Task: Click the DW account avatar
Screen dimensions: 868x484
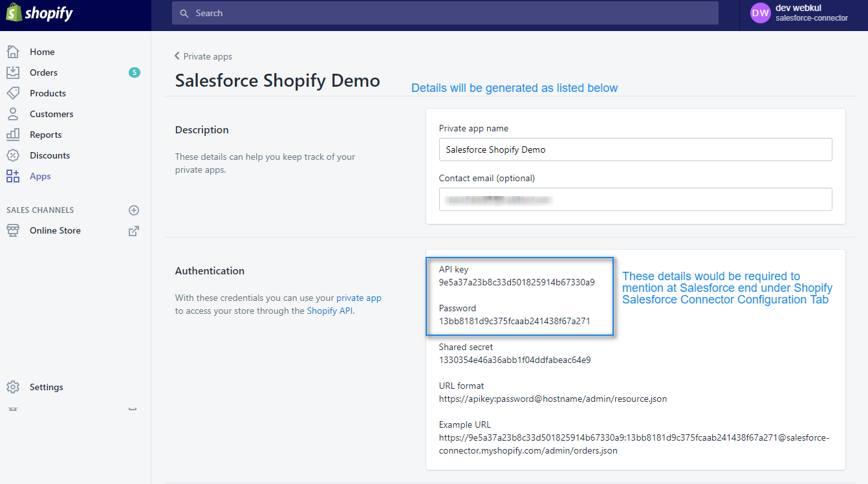Action: coord(761,13)
